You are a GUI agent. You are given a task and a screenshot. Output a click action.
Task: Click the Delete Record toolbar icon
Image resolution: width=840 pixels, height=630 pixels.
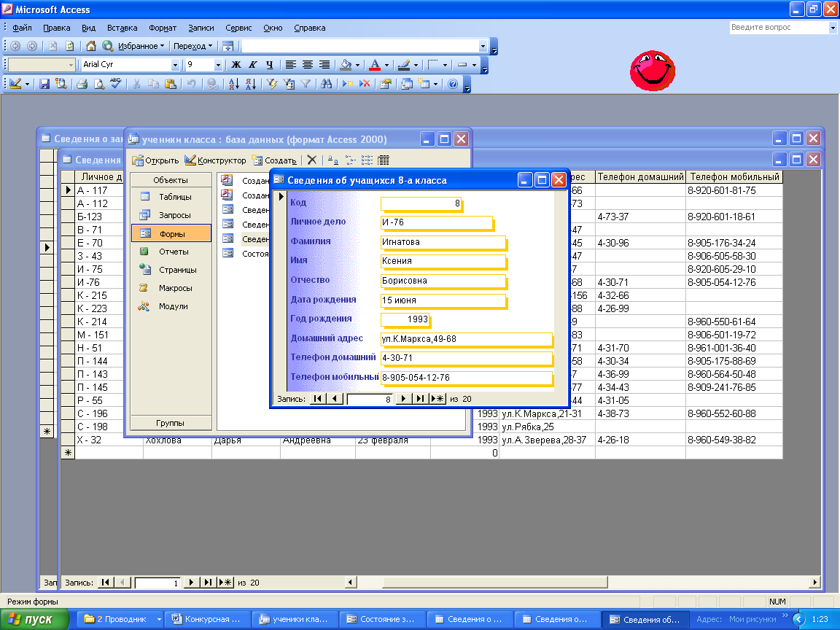pyautogui.click(x=365, y=84)
